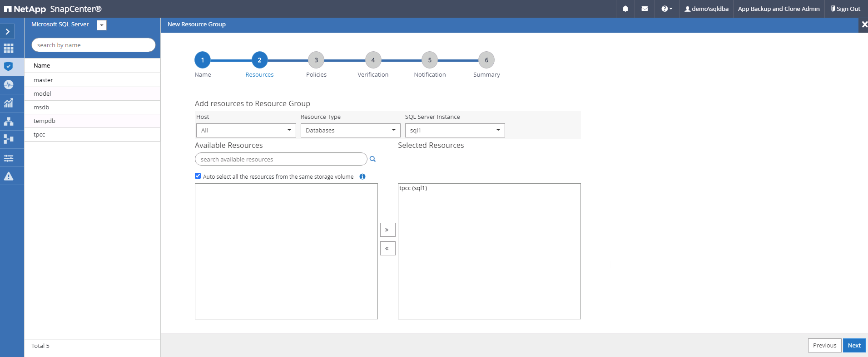
Task: Click the info icon next to auto select
Action: 362,176
